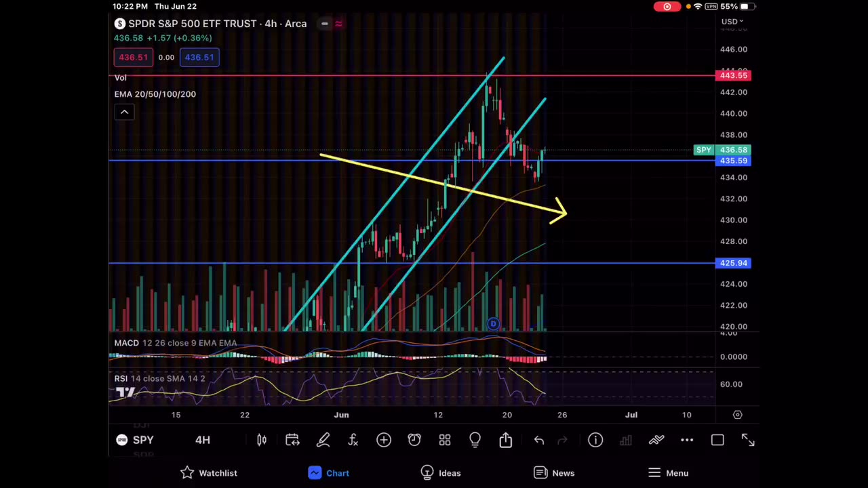Screen dimensions: 868x488
Task: Create a price alert with alarm clock icon
Action: click(414, 440)
